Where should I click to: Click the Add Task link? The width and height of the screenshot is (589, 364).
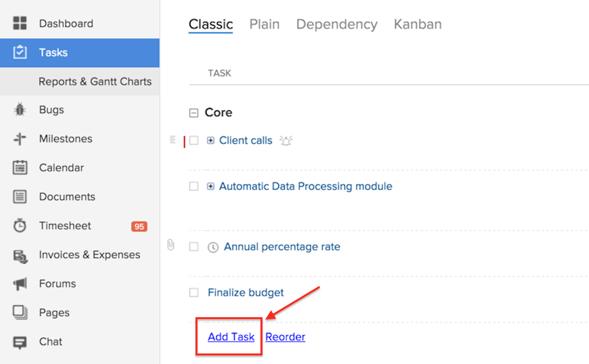click(x=231, y=337)
